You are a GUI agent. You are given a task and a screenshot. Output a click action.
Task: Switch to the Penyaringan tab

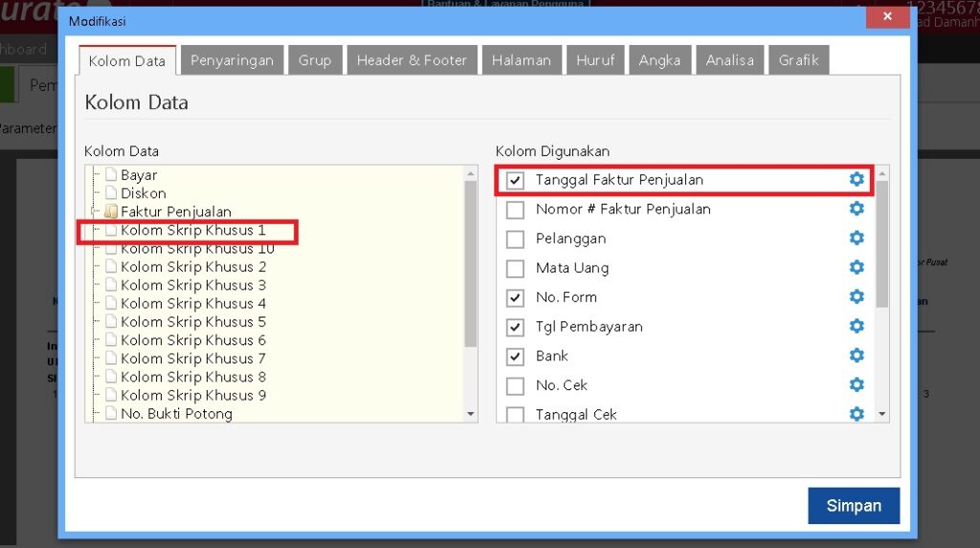[232, 60]
